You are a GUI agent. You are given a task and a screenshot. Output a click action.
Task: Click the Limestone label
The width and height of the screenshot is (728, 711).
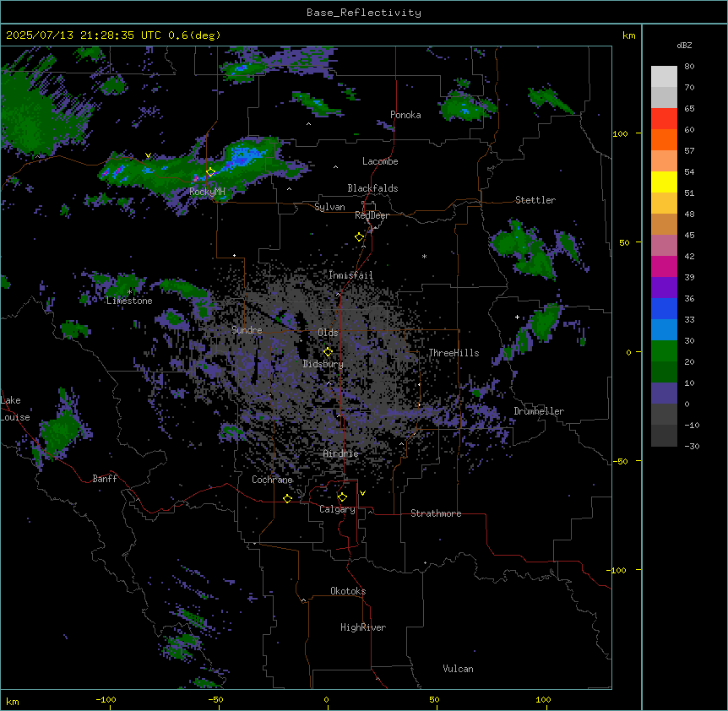tap(129, 301)
